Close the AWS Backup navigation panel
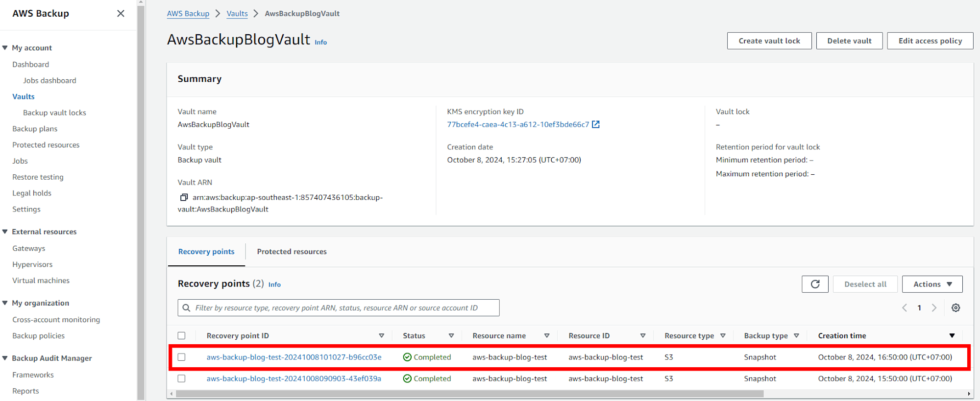 click(121, 14)
